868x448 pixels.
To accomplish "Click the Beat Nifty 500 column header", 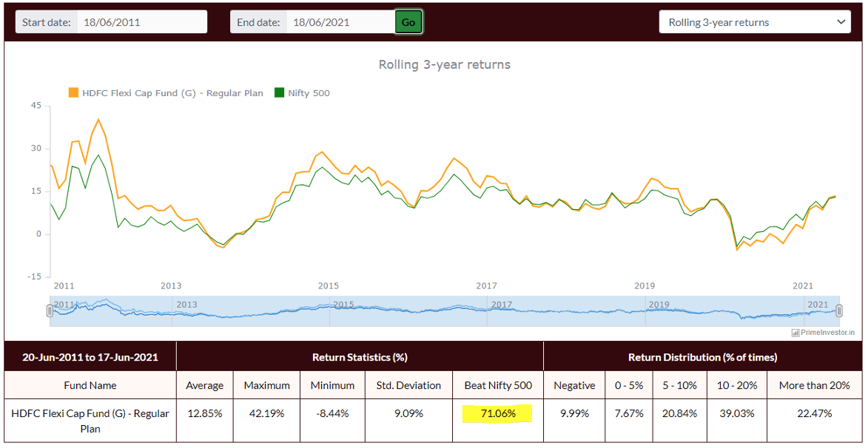I will 498,385.
